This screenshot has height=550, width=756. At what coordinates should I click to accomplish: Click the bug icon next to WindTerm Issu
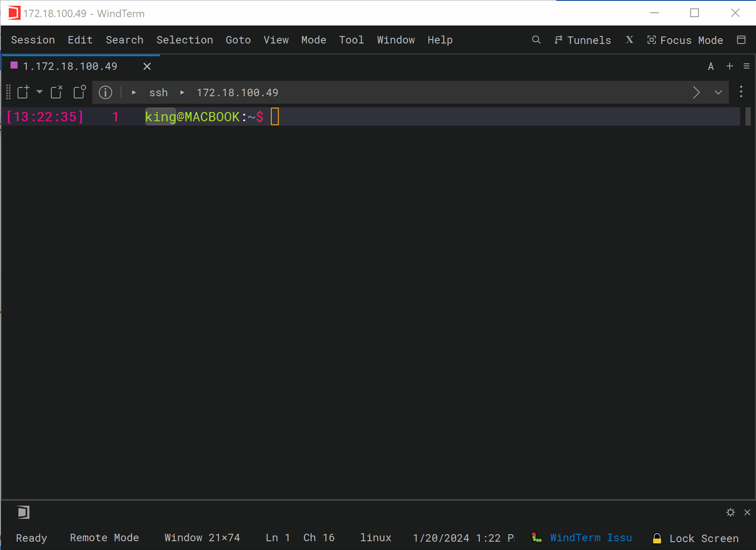(x=536, y=537)
